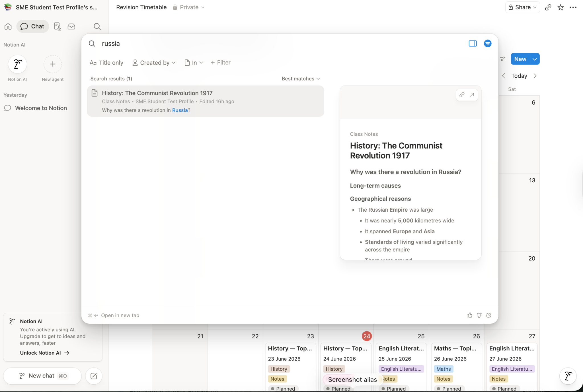Click the highlighted date 24
Image resolution: width=583 pixels, height=392 pixels.
(x=367, y=336)
